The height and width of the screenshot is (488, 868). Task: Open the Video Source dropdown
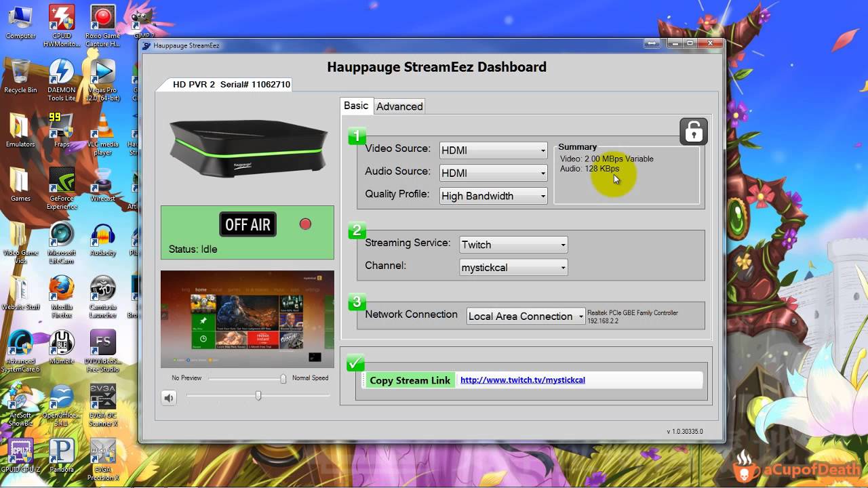(x=493, y=150)
